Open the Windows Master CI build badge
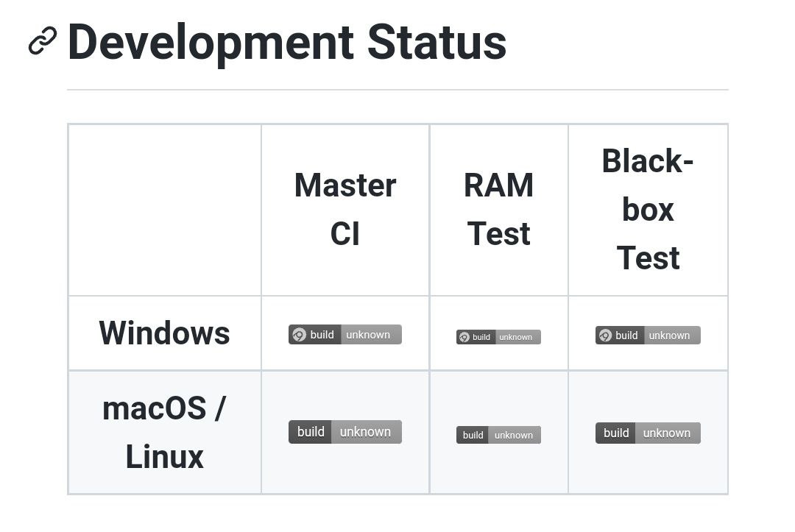The width and height of the screenshot is (795, 532). (344, 334)
